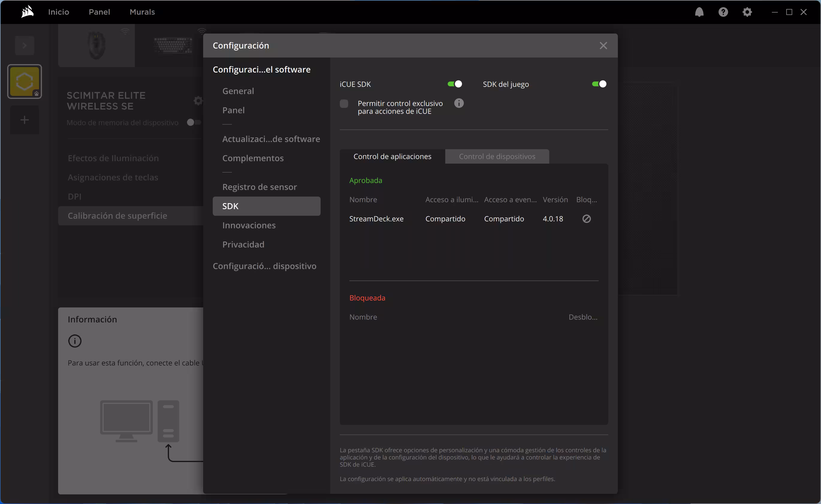
Task: Open the Panel top menu
Action: 99,12
